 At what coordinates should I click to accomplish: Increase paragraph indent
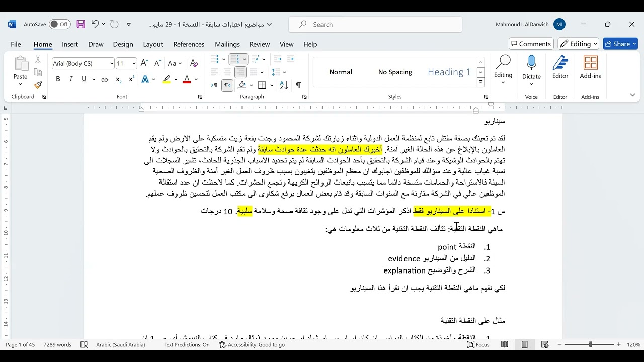(x=290, y=59)
